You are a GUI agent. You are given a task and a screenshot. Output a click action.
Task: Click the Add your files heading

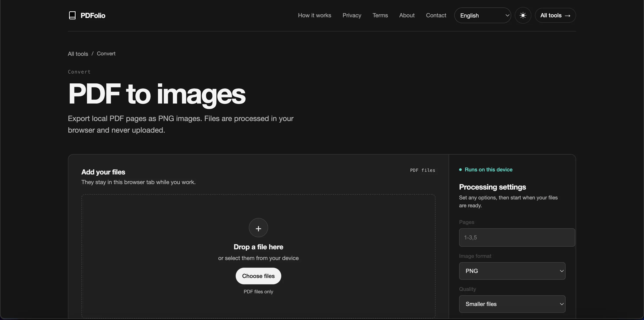(103, 172)
